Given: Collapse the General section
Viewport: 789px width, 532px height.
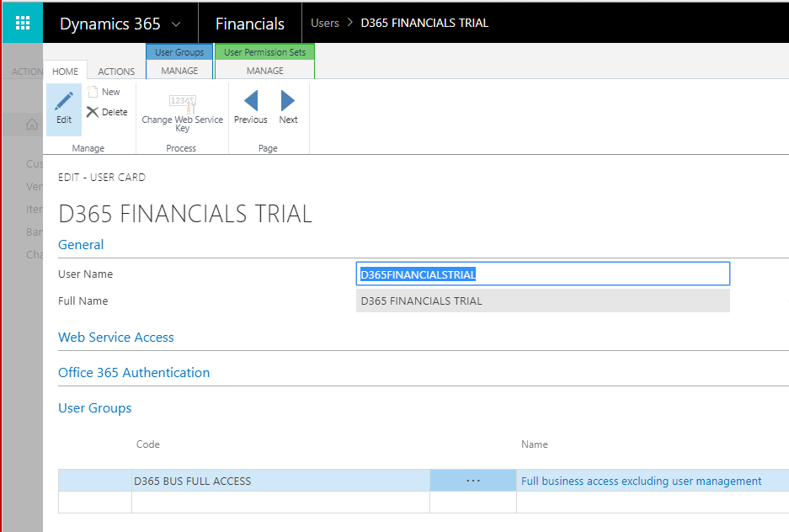Looking at the screenshot, I should [81, 245].
